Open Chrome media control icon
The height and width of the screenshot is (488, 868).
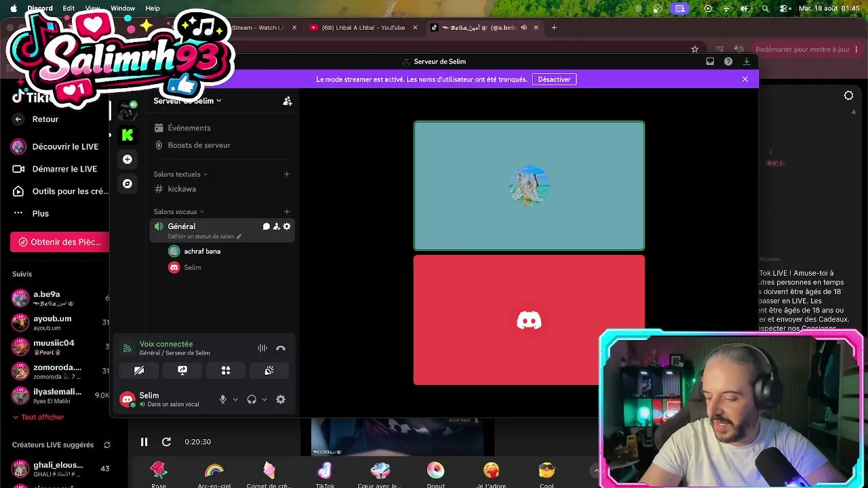tap(720, 49)
